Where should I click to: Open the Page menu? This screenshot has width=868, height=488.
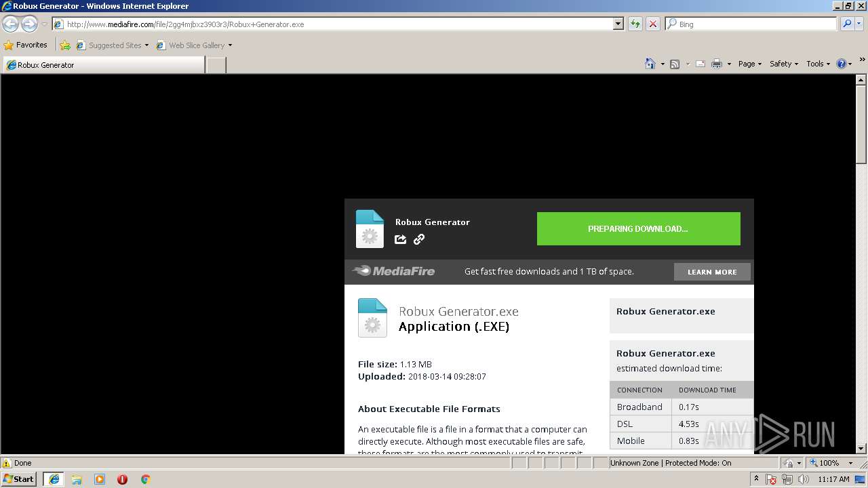tap(749, 64)
